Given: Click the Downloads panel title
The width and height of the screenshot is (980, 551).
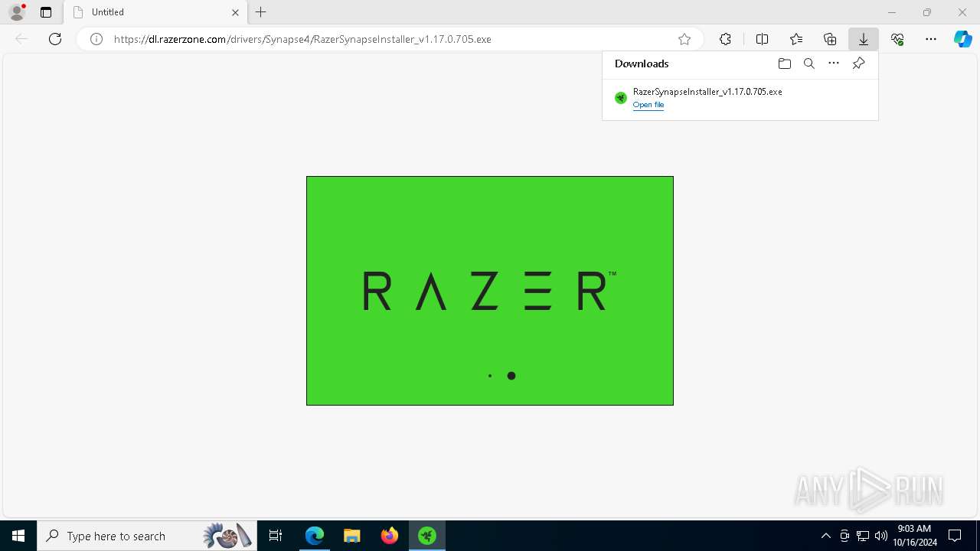Looking at the screenshot, I should click(642, 64).
